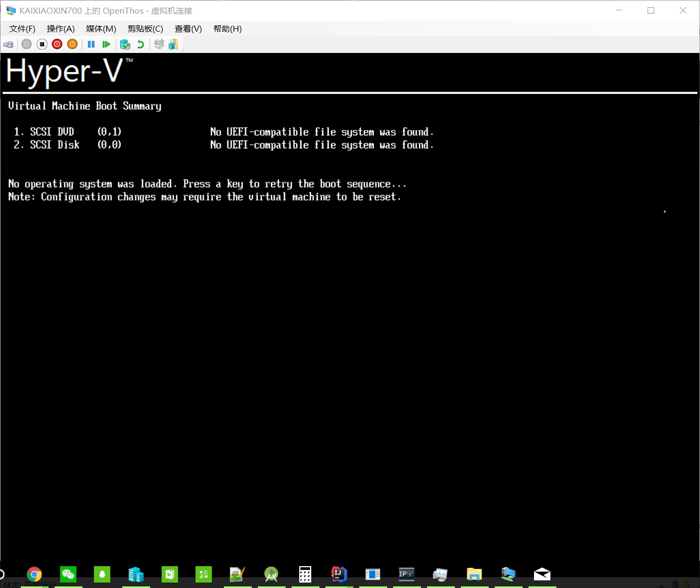Screen dimensions: 700x588
Task: Shut down the guest OS
Action: pos(57,44)
